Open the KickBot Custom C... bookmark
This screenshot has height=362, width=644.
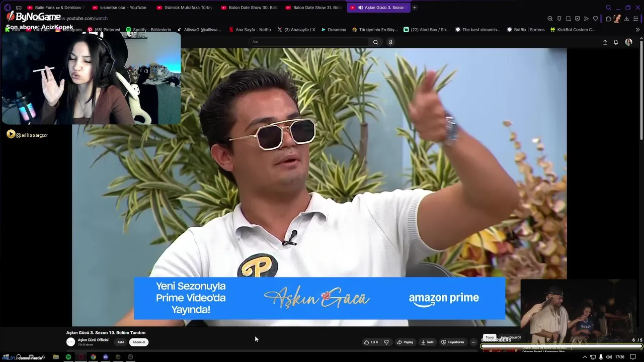click(573, 30)
